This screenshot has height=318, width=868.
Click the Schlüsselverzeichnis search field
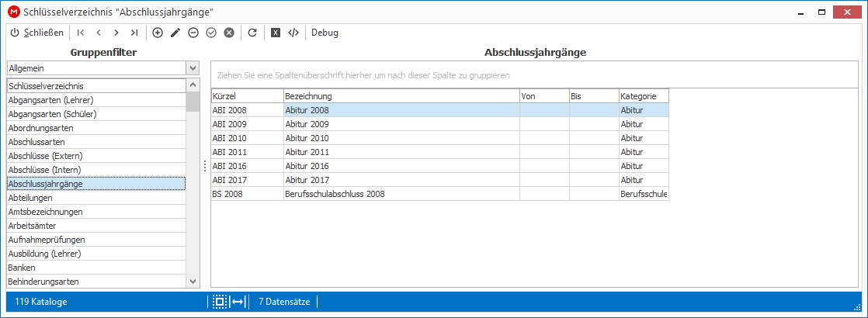(x=95, y=86)
